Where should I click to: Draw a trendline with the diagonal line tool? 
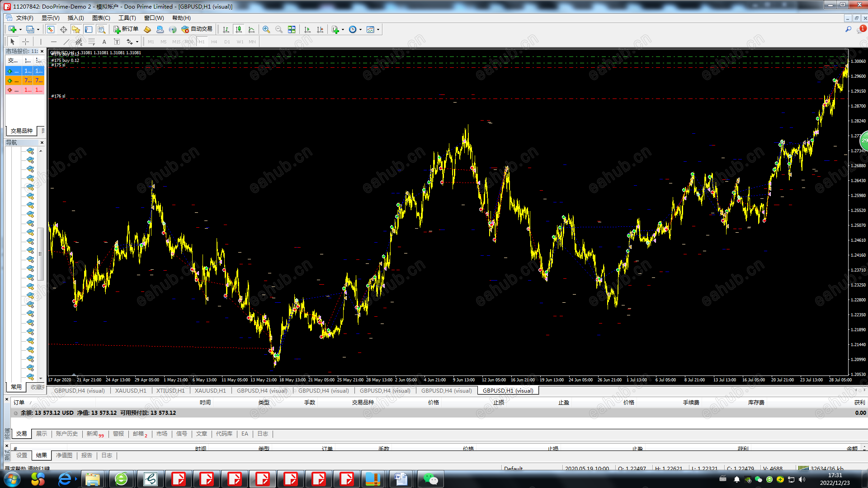point(66,42)
